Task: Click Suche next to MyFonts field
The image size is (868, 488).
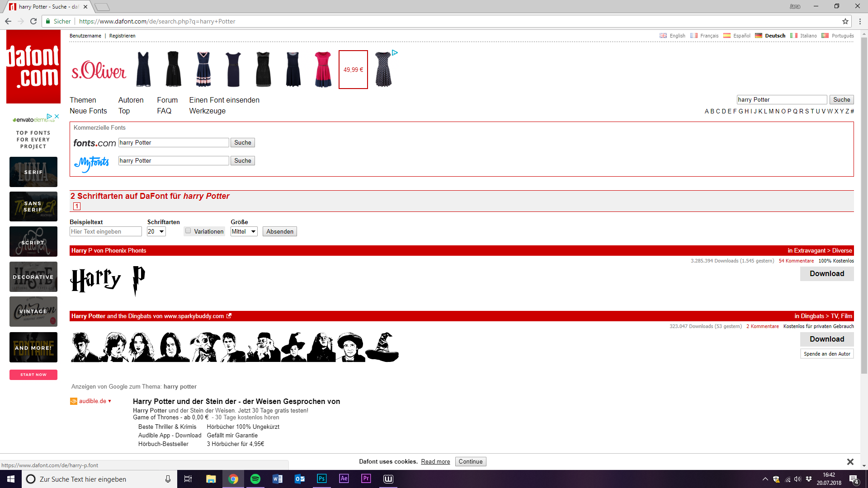Action: pyautogui.click(x=243, y=160)
